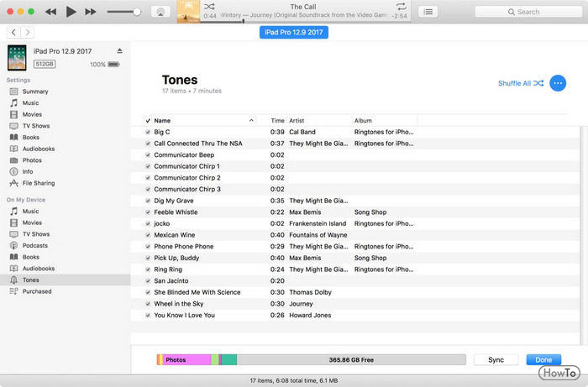Select the Ring Ring tone row

click(x=355, y=269)
